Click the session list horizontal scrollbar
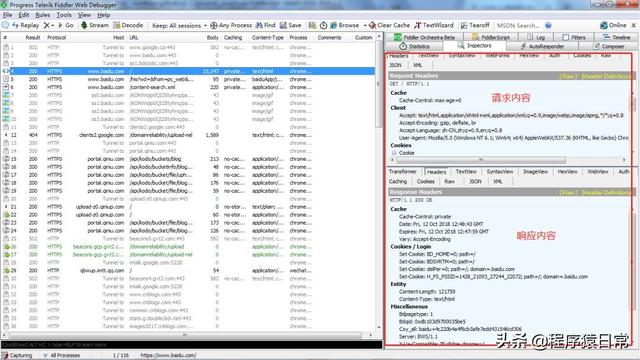The image size is (640, 360). tap(184, 335)
